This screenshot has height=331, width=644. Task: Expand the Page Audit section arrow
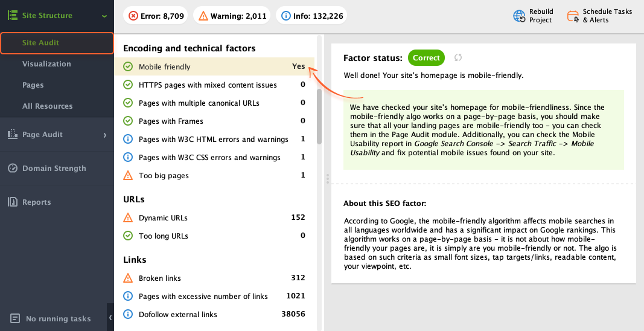[x=105, y=135]
